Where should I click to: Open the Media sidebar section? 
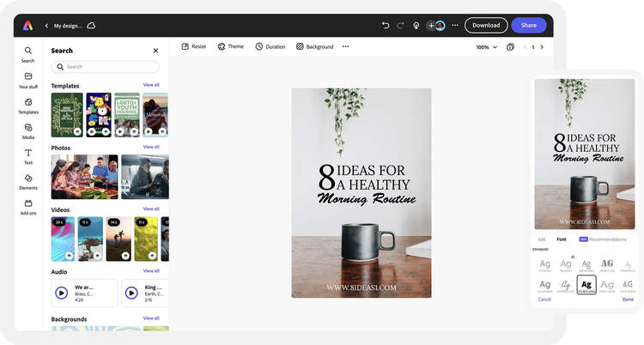pos(28,131)
